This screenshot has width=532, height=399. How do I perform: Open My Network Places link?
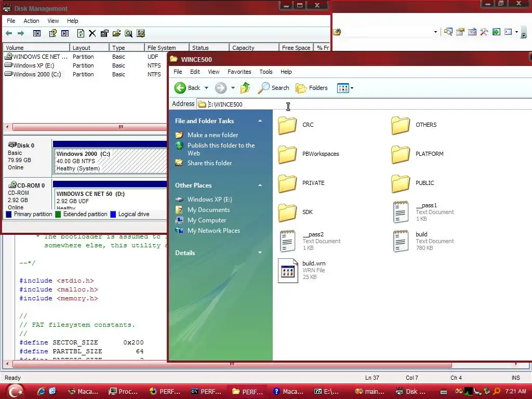click(x=214, y=231)
